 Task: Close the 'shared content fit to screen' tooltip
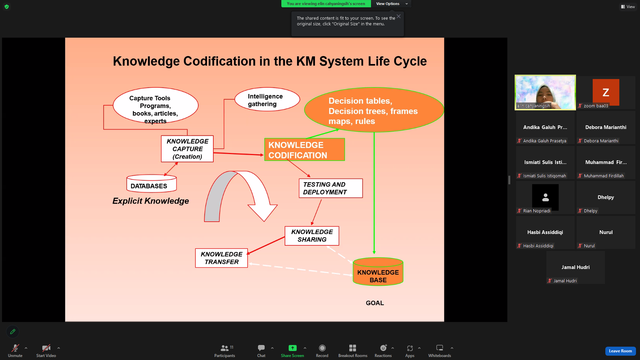(x=398, y=16)
